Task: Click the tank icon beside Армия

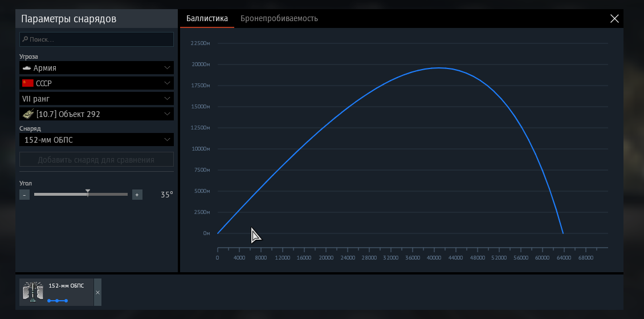Action: coord(27,68)
